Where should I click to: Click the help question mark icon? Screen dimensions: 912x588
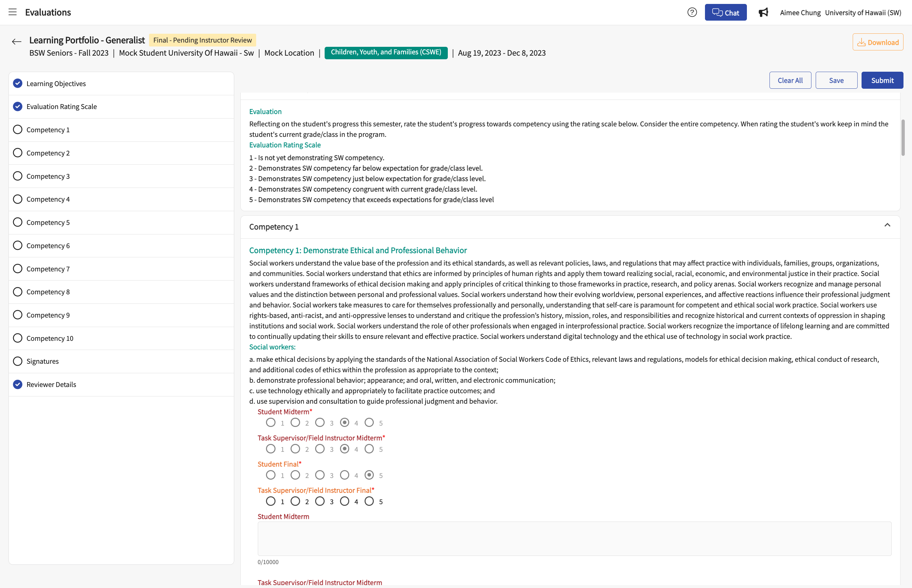pyautogui.click(x=692, y=12)
